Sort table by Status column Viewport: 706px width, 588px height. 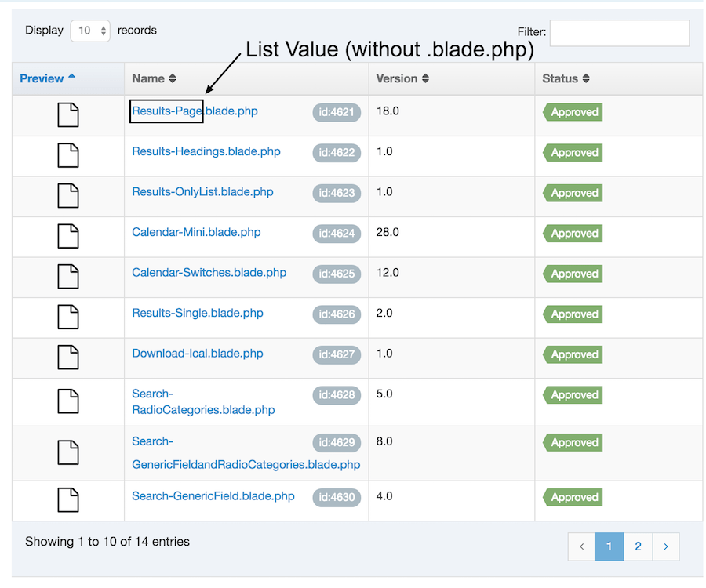(566, 78)
